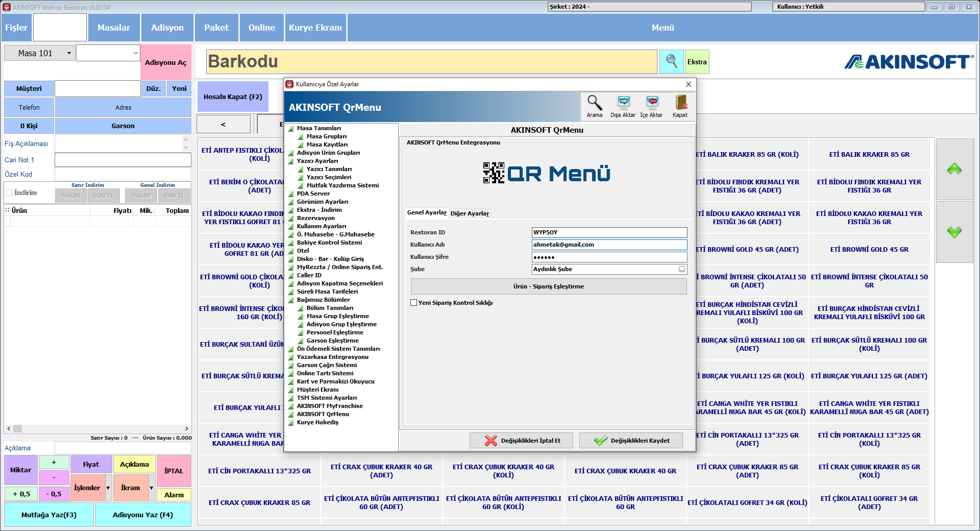
Task: Click the Miktar button
Action: (21, 470)
